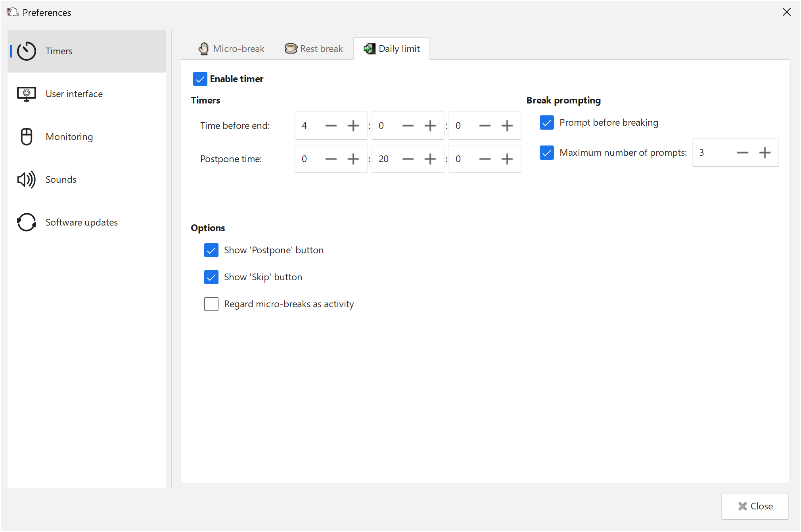Viewport: 801px width, 532px height.
Task: Click the Close button
Action: pyautogui.click(x=755, y=506)
